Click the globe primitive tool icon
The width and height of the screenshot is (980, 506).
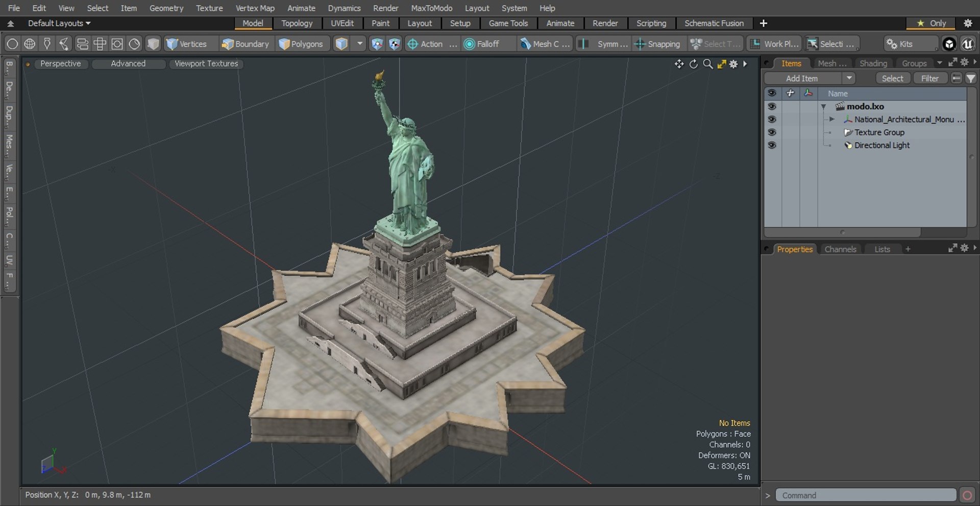click(x=30, y=44)
